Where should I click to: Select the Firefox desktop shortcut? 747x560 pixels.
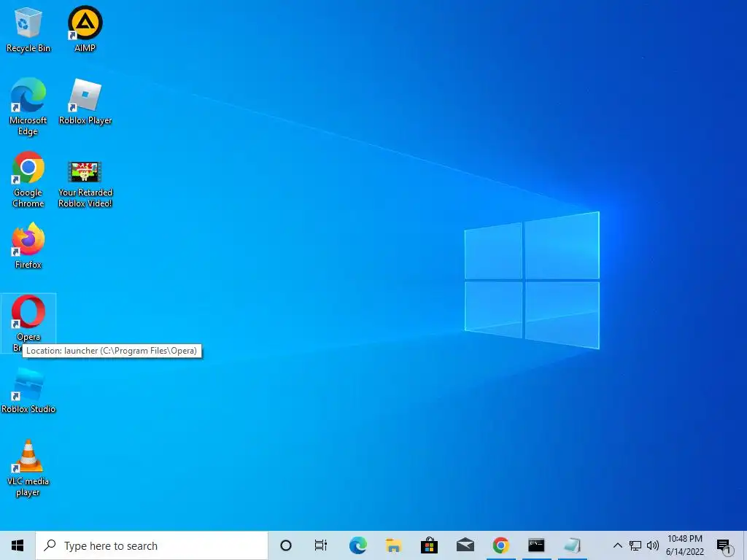pos(28,246)
